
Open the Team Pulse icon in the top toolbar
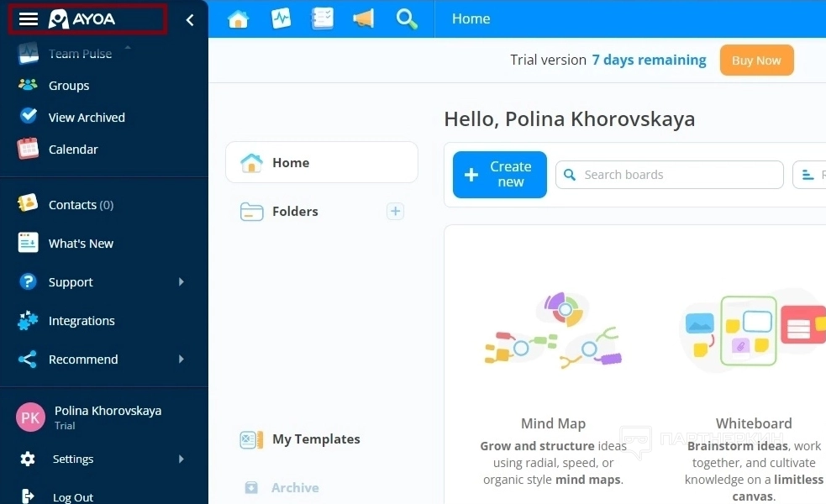point(281,19)
